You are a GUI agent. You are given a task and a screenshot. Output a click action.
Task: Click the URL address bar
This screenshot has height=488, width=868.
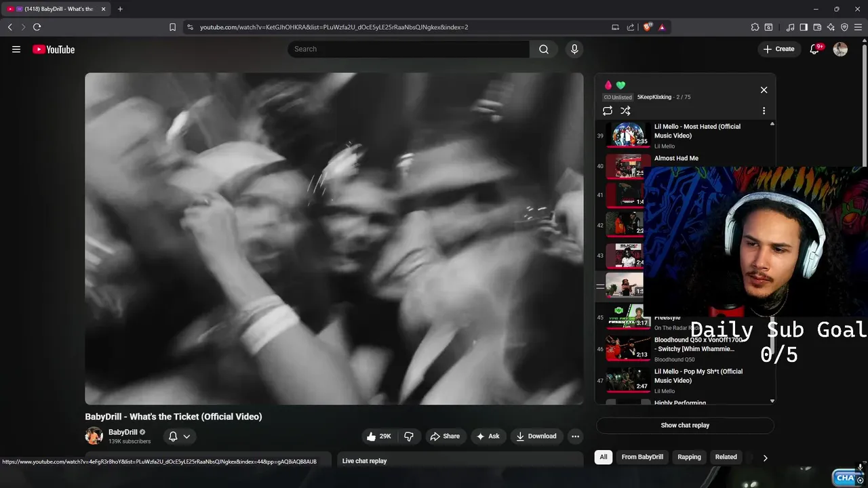click(400, 27)
